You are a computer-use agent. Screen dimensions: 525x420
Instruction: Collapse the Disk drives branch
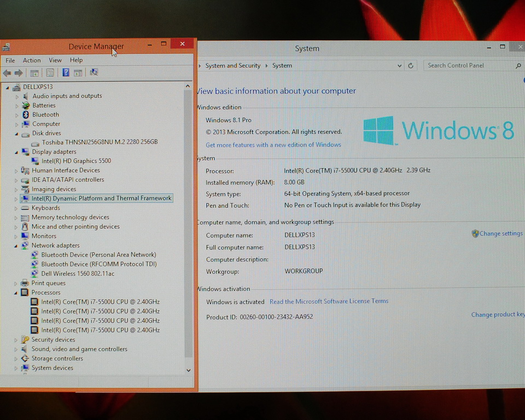click(x=16, y=133)
